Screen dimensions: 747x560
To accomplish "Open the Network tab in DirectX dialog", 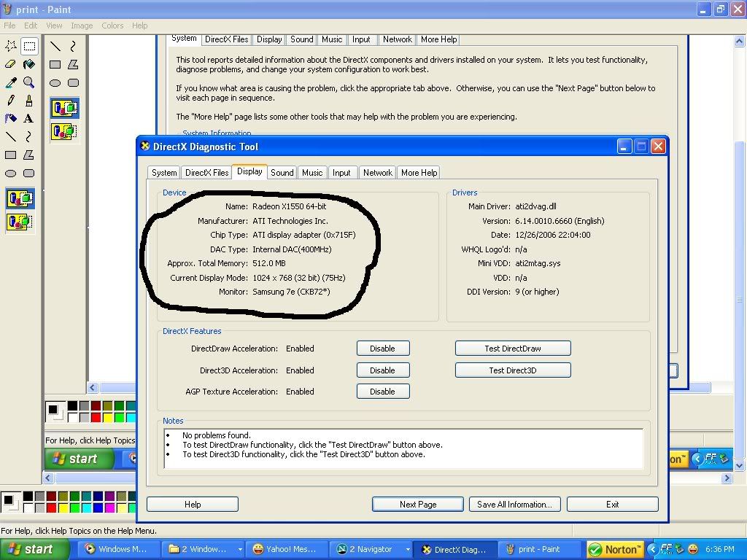I will [x=378, y=173].
